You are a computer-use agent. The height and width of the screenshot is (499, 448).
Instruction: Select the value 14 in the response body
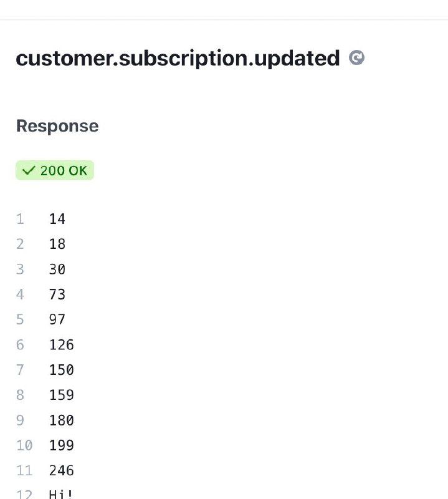[x=57, y=219]
